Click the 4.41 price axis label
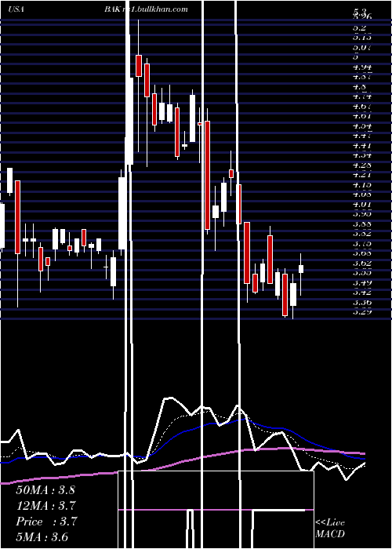The height and width of the screenshot is (549, 392). 362,145
